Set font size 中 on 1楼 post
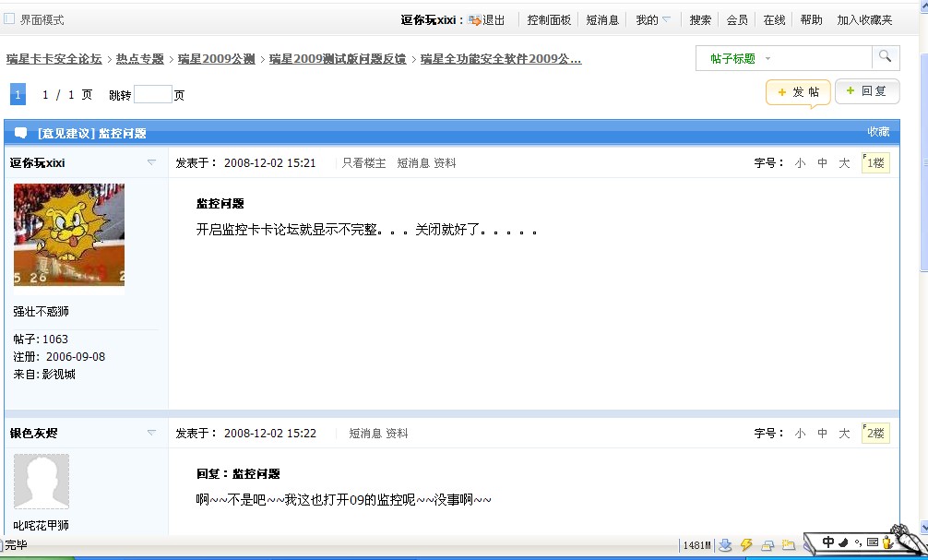Screen dimensions: 928x560 pyautogui.click(x=822, y=162)
